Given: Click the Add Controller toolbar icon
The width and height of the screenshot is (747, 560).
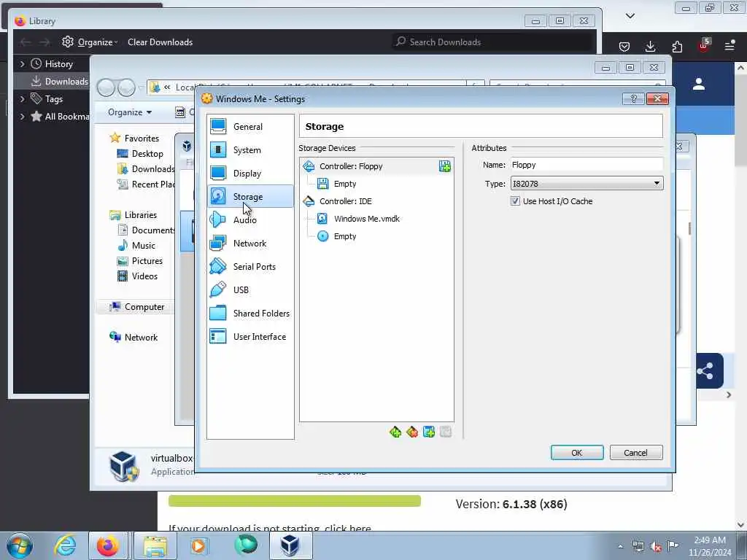Looking at the screenshot, I should coord(395,432).
